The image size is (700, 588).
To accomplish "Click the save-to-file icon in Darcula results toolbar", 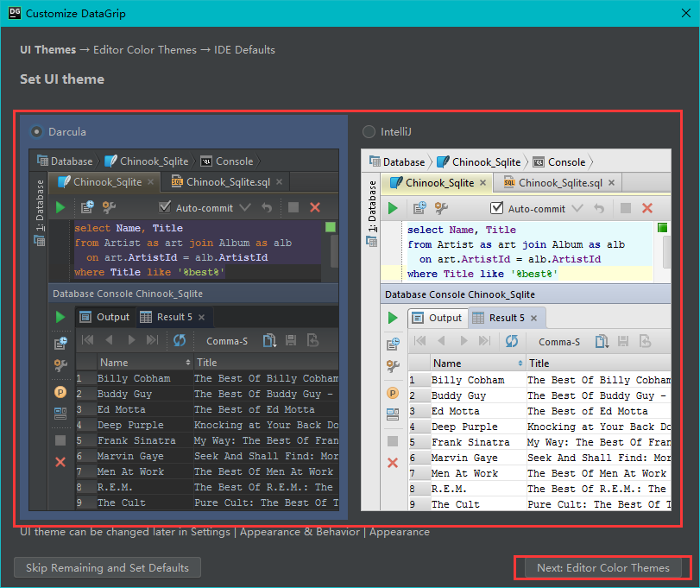I will pos(291,341).
